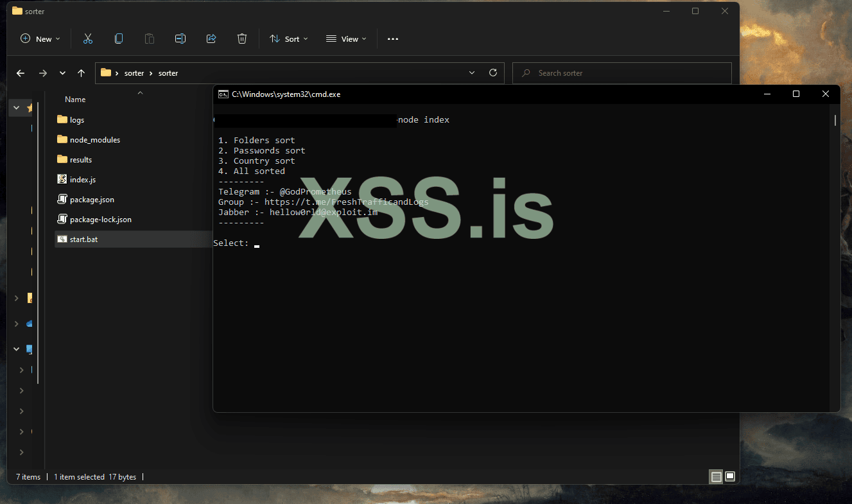Close the cmd.exe console window
852x504 pixels.
[826, 94]
